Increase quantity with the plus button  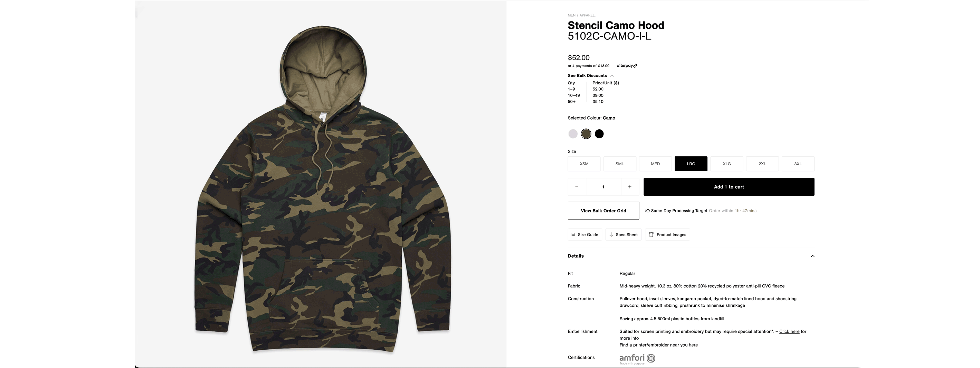coord(630,187)
